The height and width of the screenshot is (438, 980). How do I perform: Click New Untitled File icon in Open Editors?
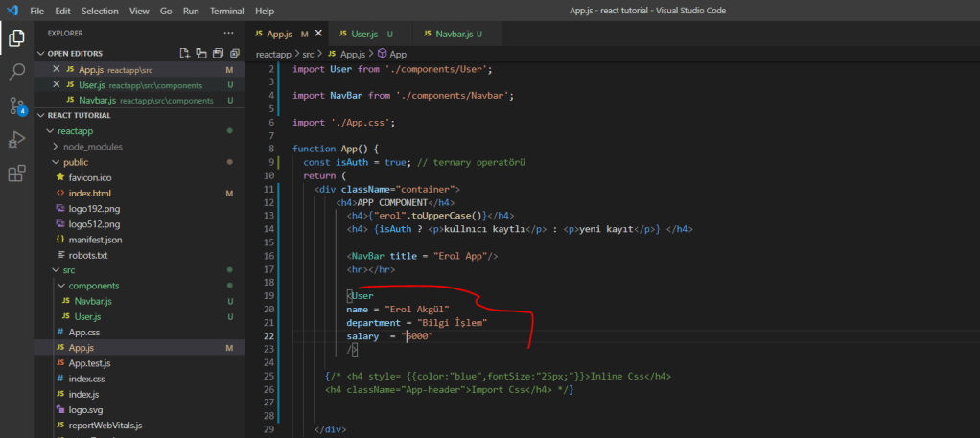[x=185, y=53]
